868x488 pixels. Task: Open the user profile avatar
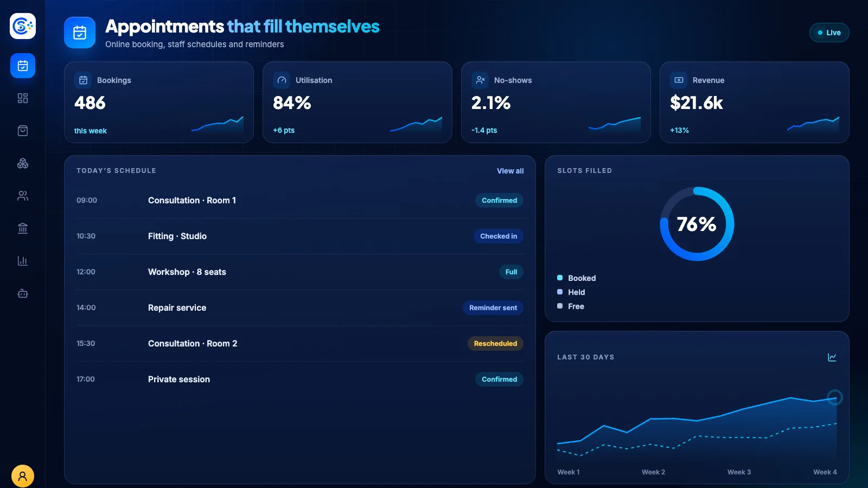tap(23, 476)
